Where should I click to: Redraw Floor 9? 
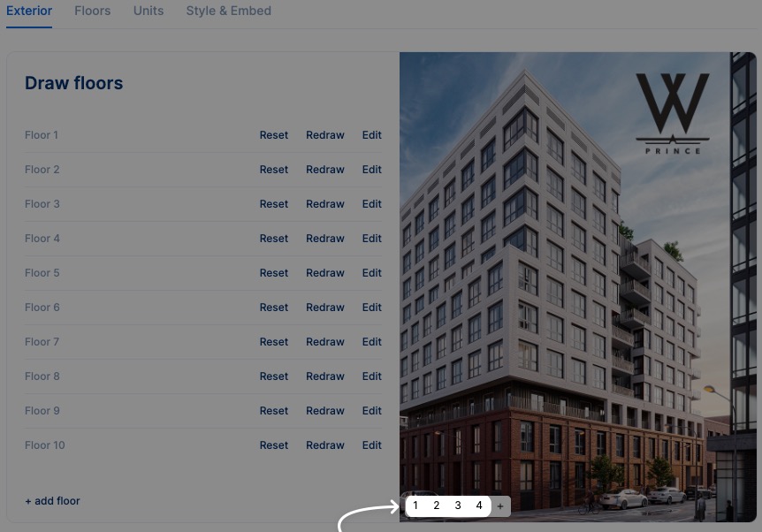325,411
